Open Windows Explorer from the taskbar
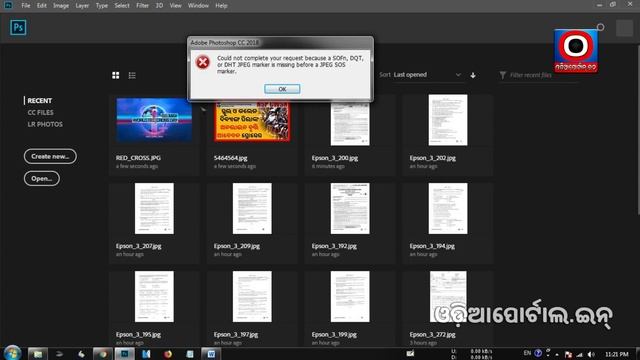Viewport: 640px width, 360px height. 38,354
